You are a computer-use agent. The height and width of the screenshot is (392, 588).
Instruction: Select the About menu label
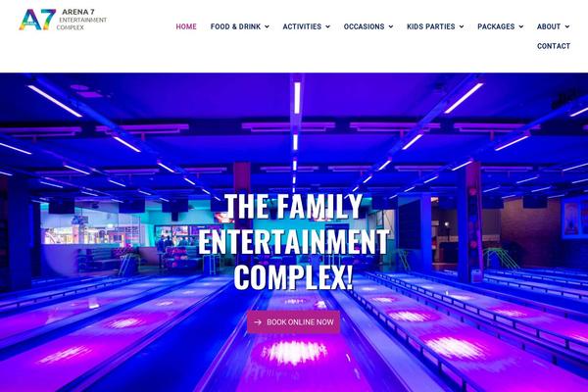pos(549,26)
